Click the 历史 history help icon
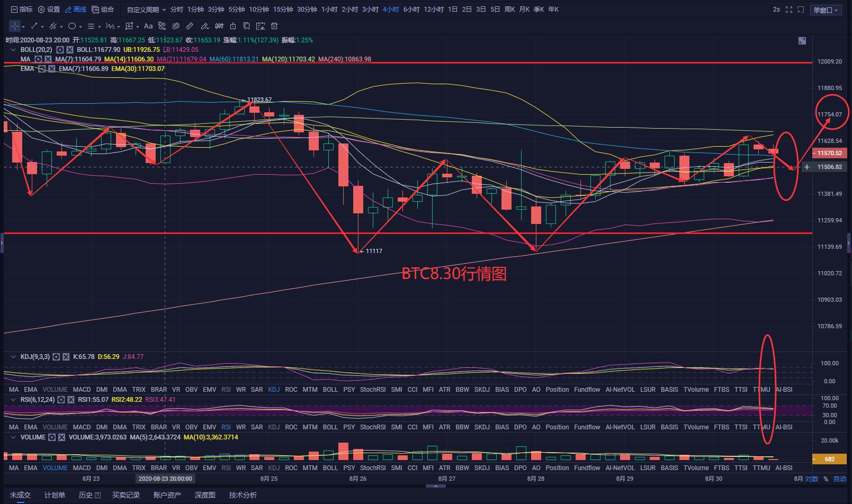Screen dimensions: 852x504 98,495
